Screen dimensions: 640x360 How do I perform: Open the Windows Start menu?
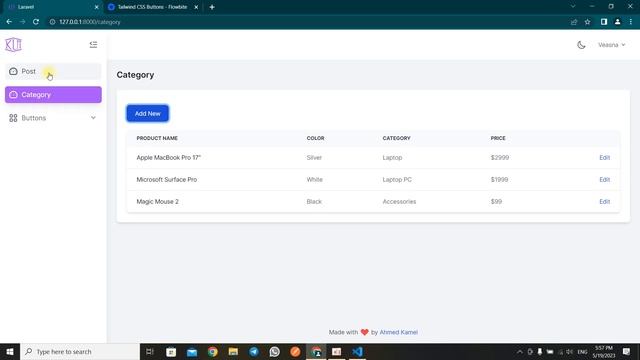coord(10,351)
